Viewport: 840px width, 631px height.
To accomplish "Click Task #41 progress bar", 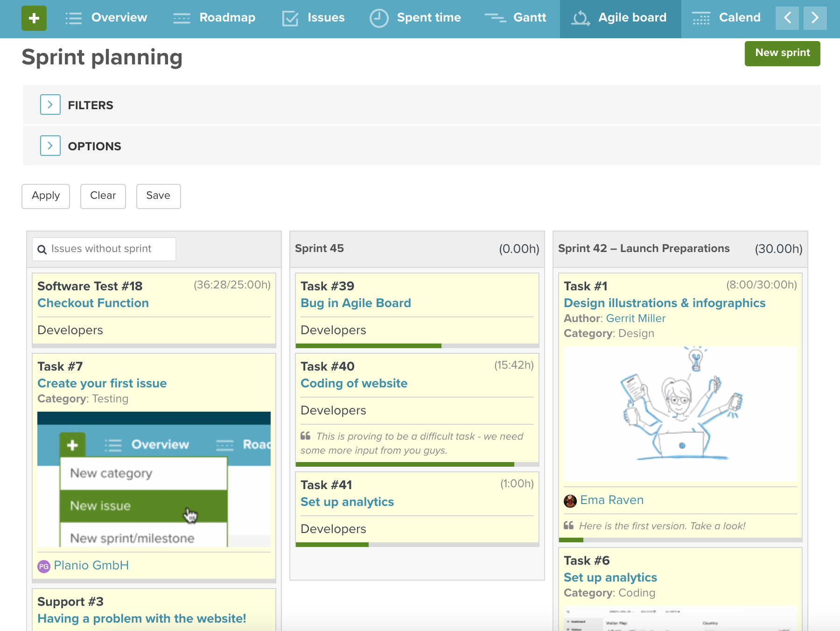I will coord(417,545).
